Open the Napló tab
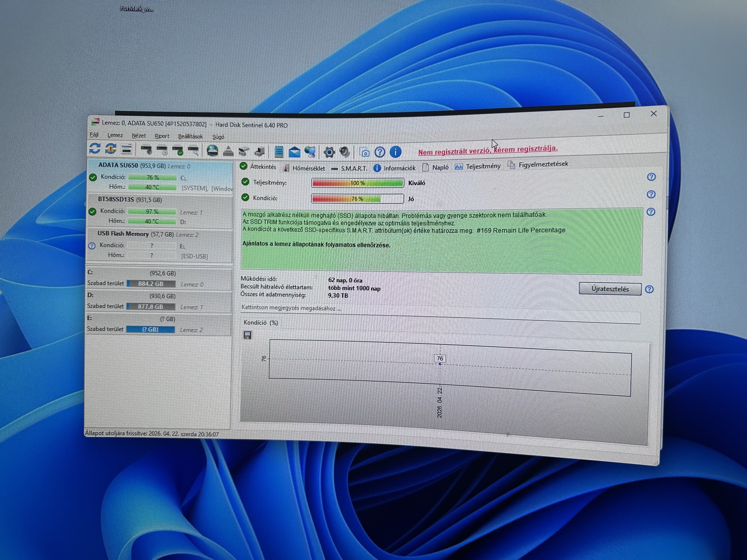Screen dimensions: 747x560 tap(436, 167)
